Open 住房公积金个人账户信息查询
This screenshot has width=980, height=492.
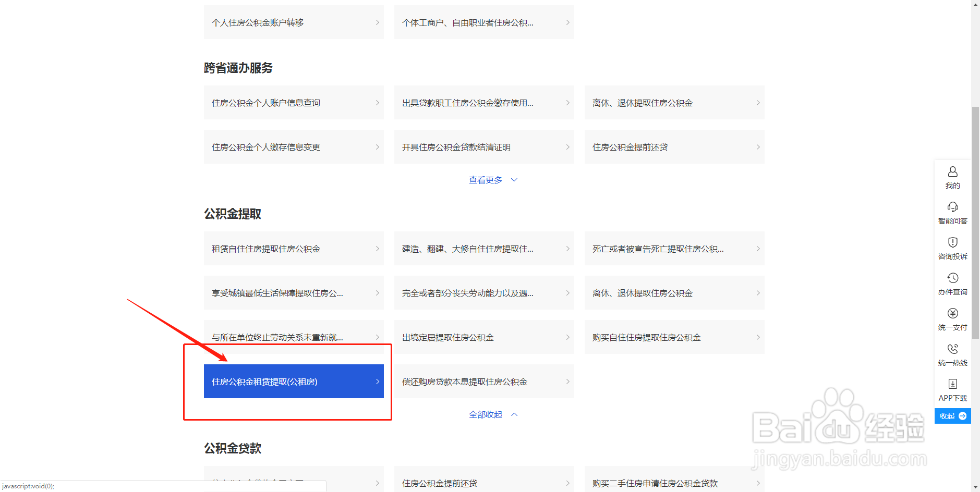294,103
